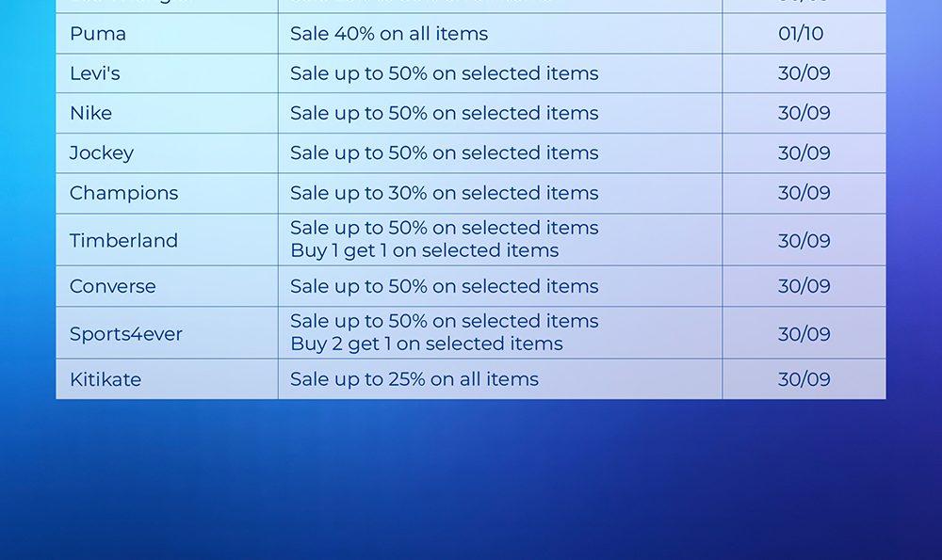Select the Nike row's sale offer text

click(444, 113)
